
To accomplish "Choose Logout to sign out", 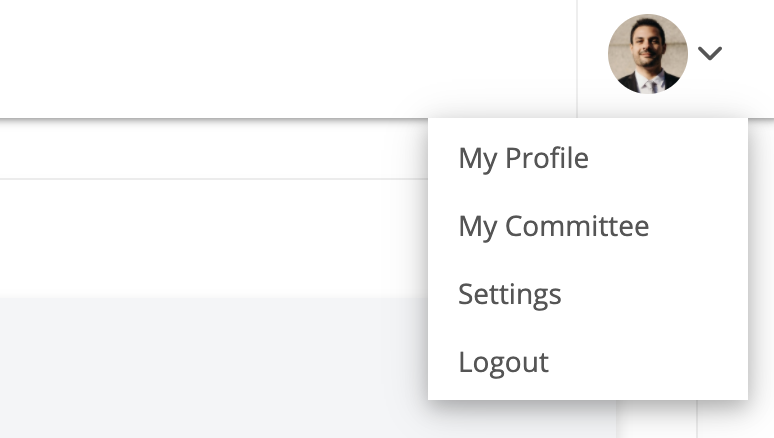I will click(503, 362).
